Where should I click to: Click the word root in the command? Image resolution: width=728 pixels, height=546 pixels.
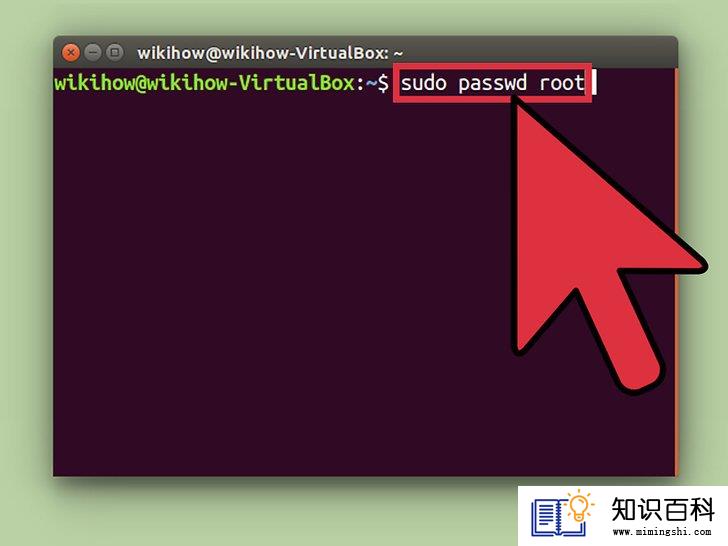[562, 84]
